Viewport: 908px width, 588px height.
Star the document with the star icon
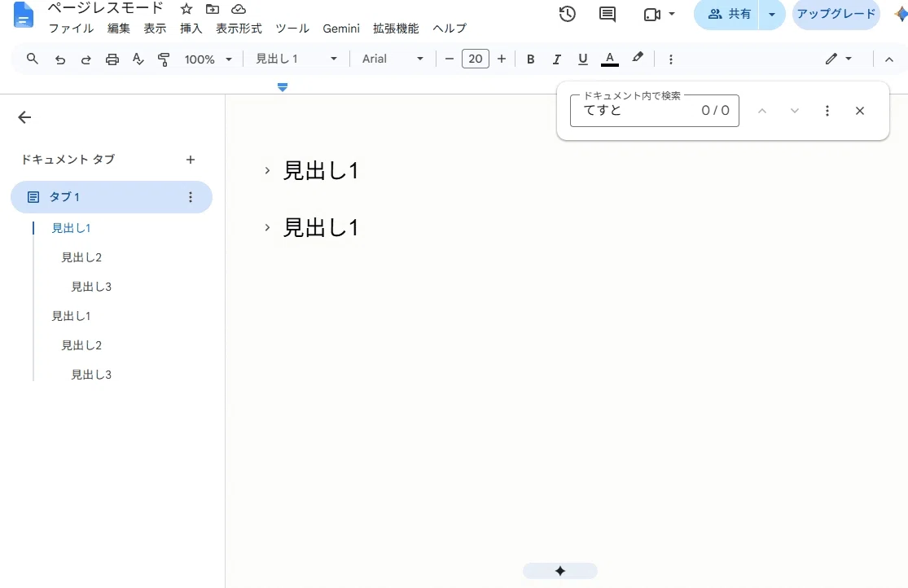tap(186, 9)
